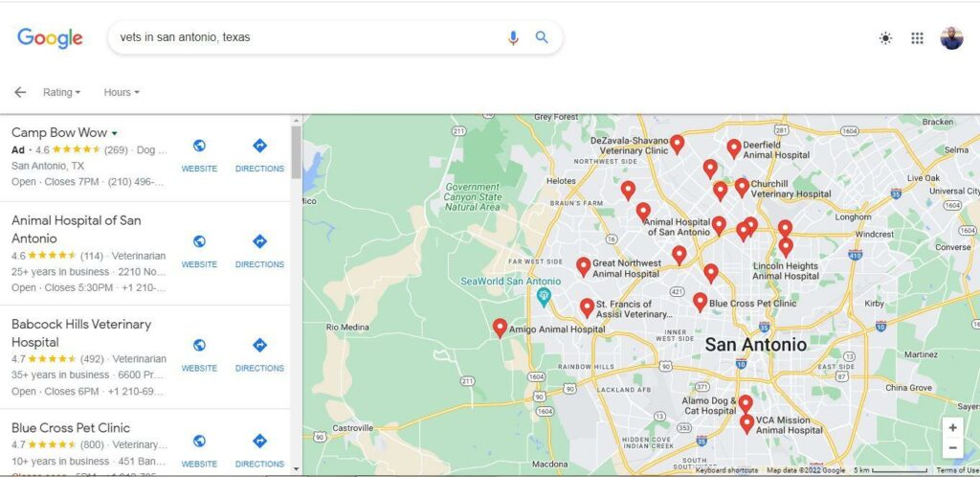Click Alamo Dog & Cat Hospital pin
The height and width of the screenshot is (477, 980).
click(746, 404)
